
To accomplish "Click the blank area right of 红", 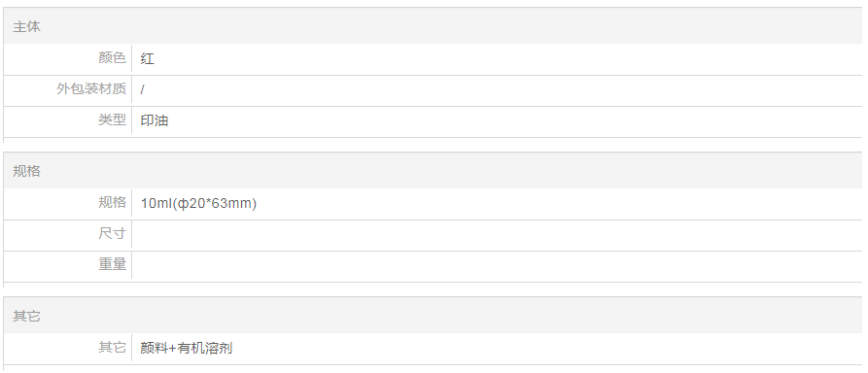I will pyautogui.click(x=508, y=58).
